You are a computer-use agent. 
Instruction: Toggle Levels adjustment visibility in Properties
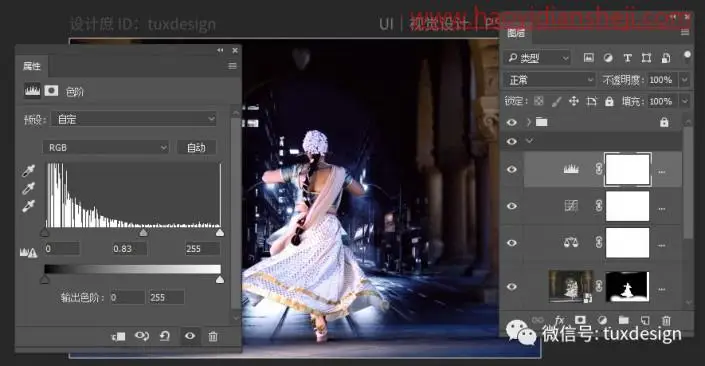click(190, 336)
